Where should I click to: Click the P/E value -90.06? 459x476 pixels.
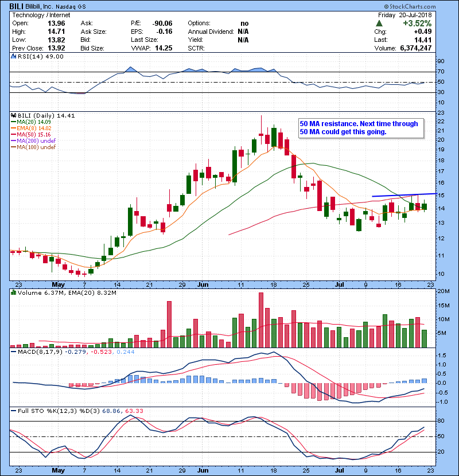click(162, 24)
